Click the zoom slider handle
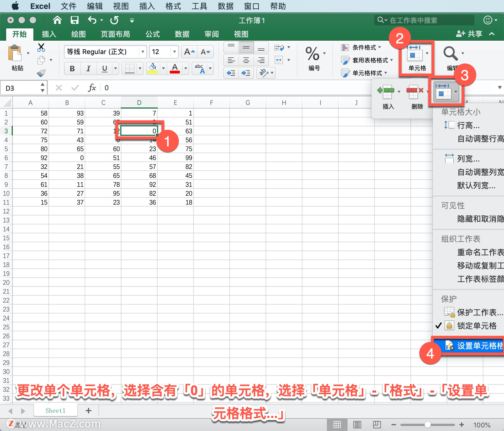Viewport: 504px width, 431px height. (428, 425)
